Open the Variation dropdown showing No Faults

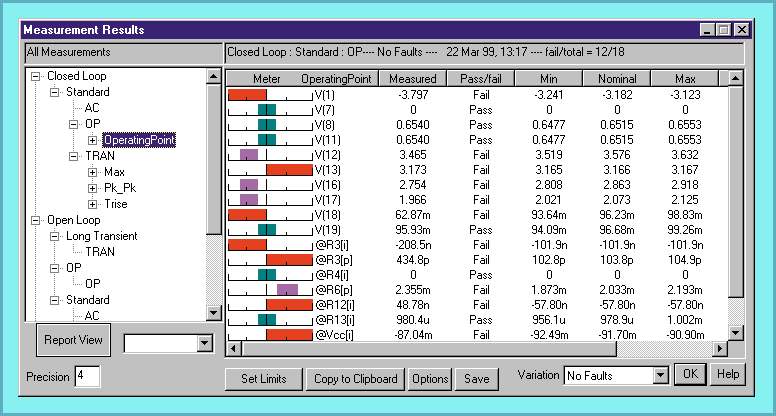(658, 376)
